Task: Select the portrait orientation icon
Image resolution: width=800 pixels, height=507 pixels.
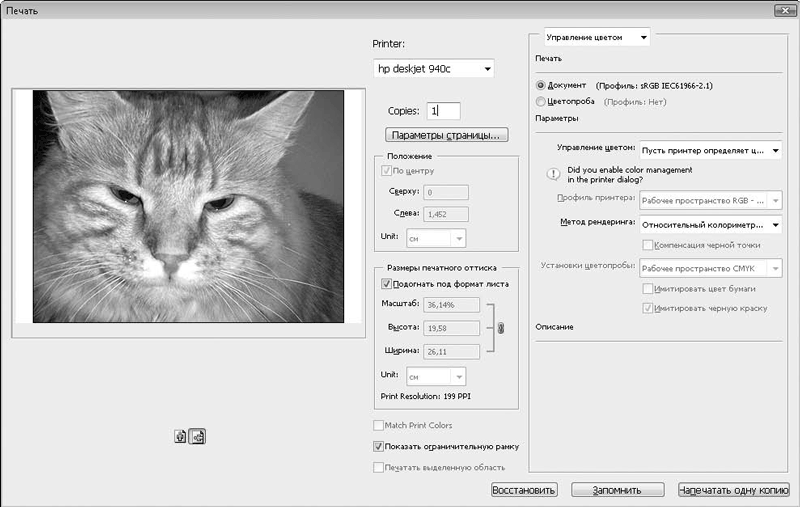Action: [x=180, y=436]
